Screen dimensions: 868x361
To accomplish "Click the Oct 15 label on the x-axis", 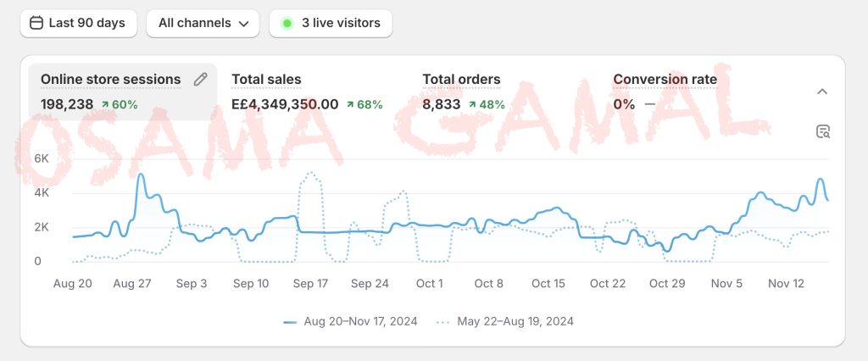I will tap(548, 284).
